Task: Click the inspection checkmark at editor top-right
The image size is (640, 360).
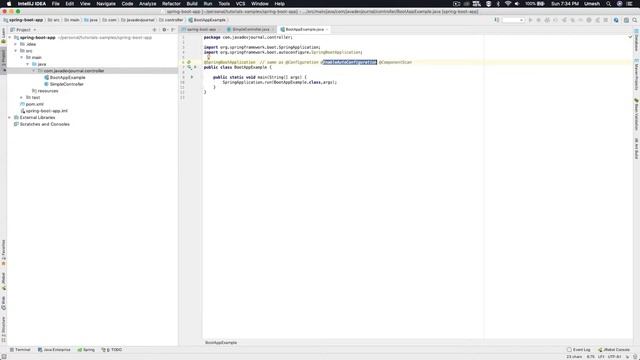Action: (x=630, y=37)
